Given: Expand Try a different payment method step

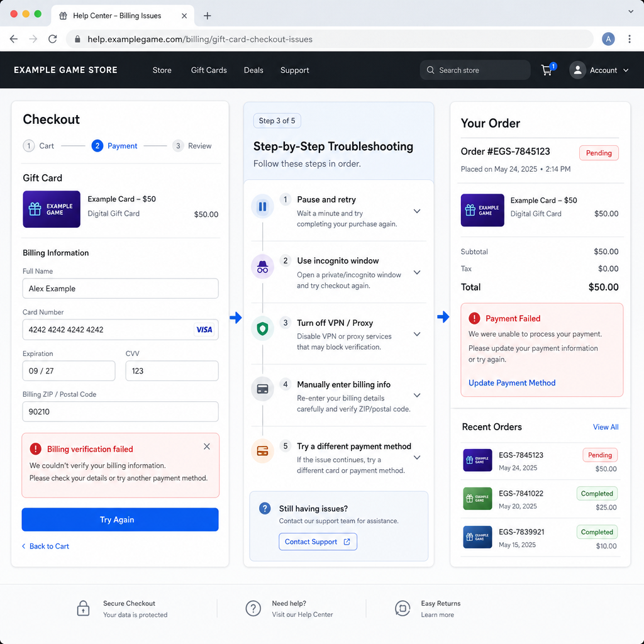Looking at the screenshot, I should pos(417,458).
